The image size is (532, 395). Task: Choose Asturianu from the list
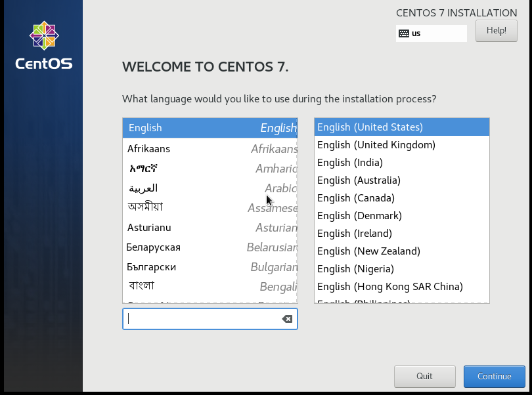pos(210,228)
